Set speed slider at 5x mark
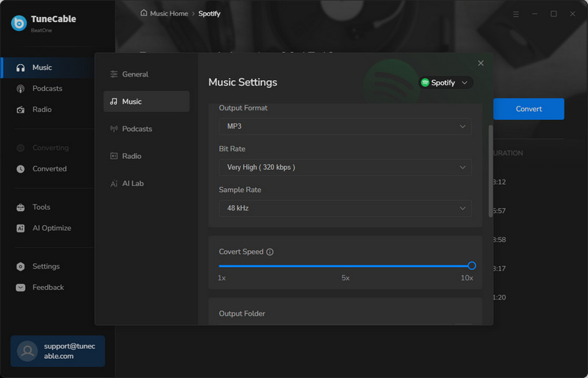Image resolution: width=588 pixels, height=378 pixels. pos(345,266)
